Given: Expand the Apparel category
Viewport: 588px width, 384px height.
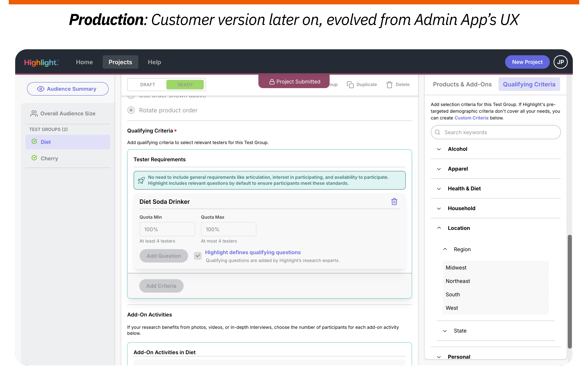Looking at the screenshot, I should (x=496, y=169).
